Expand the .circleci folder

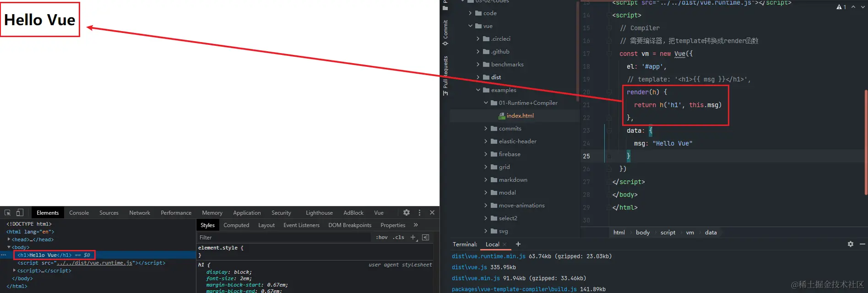pyautogui.click(x=478, y=39)
